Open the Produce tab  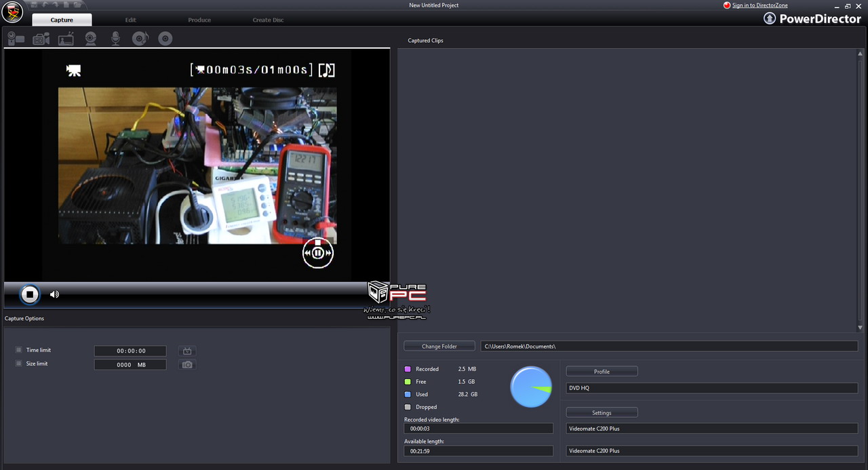tap(199, 20)
